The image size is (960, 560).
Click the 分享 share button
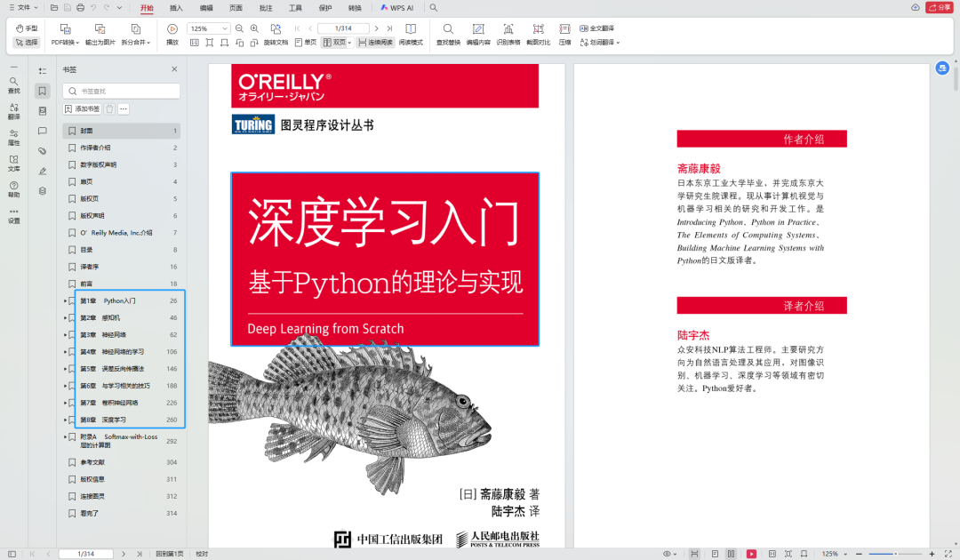pos(940,7)
